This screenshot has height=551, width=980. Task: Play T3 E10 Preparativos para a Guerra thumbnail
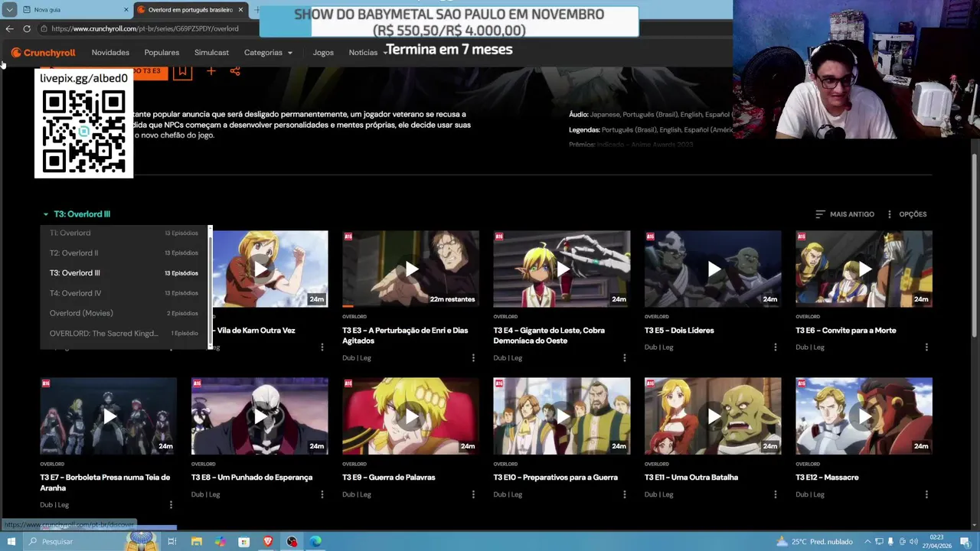pyautogui.click(x=562, y=416)
